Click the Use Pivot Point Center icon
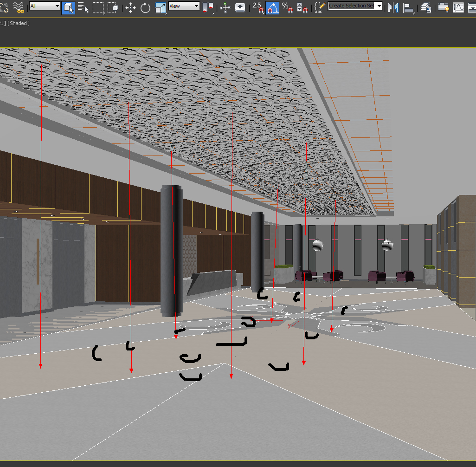The image size is (476, 467). coord(208,7)
